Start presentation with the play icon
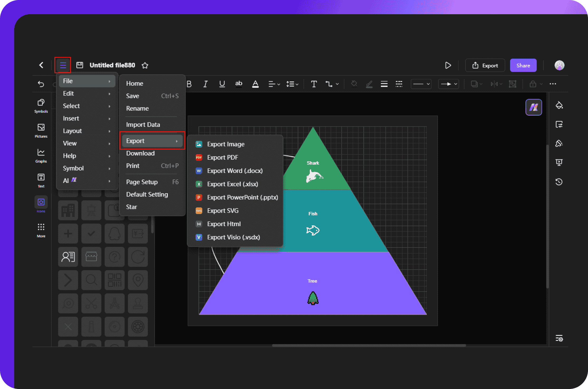This screenshot has width=588, height=389. [448, 65]
